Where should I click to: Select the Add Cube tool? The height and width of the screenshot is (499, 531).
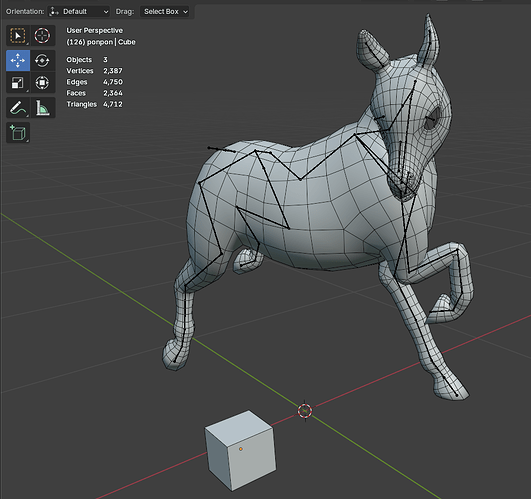(18, 133)
